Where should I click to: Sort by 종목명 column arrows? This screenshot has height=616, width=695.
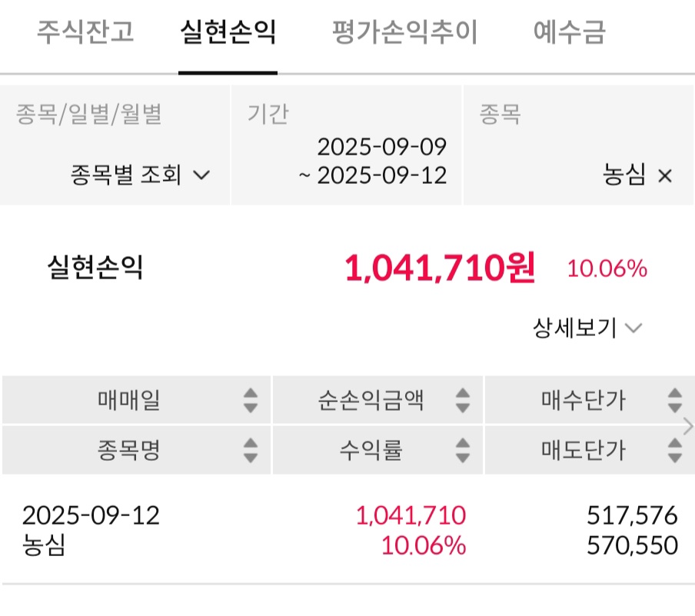click(x=251, y=450)
